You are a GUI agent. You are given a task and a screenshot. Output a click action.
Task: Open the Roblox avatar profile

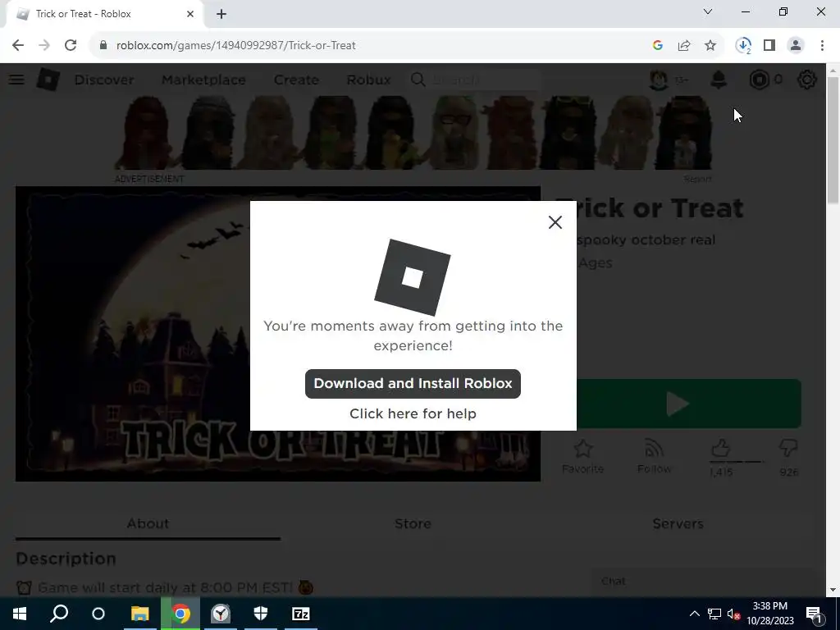tap(659, 80)
